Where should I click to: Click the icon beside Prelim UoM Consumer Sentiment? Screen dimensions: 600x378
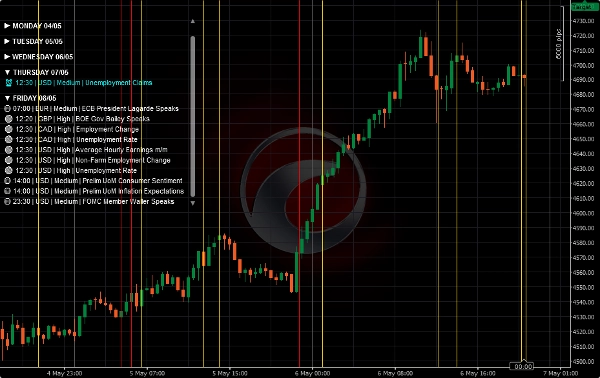[7, 181]
